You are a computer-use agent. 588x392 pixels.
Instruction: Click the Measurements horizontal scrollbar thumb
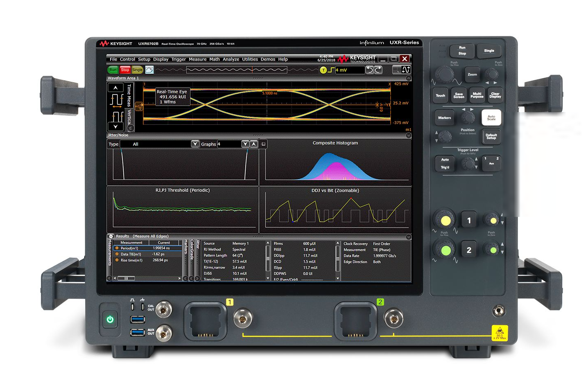coord(126,278)
